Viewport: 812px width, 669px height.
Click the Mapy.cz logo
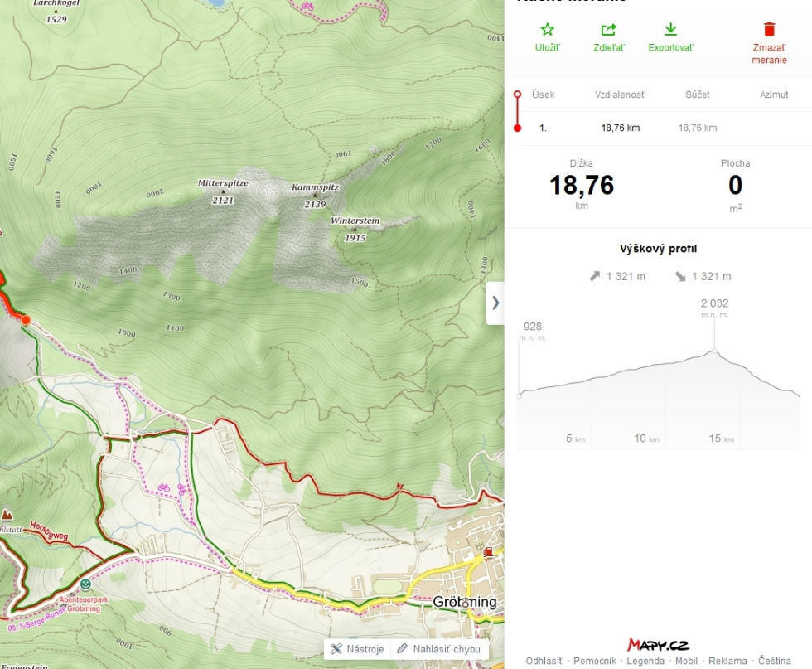(x=658, y=645)
